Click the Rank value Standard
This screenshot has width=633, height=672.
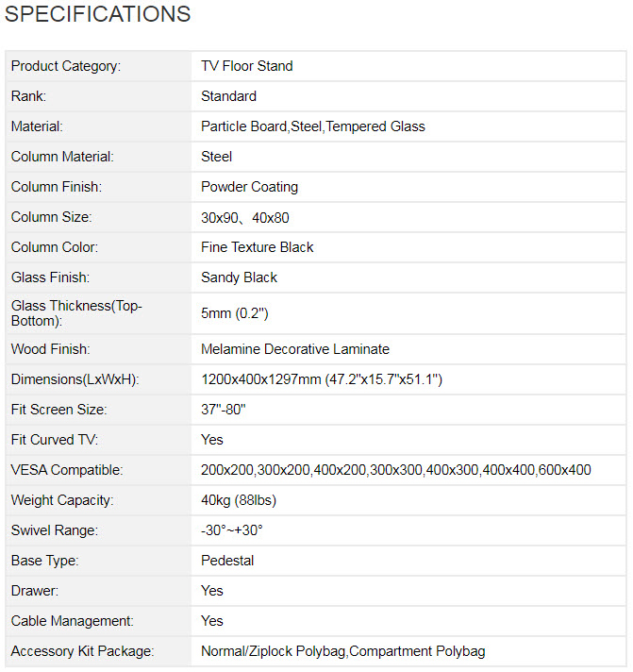pos(228,96)
